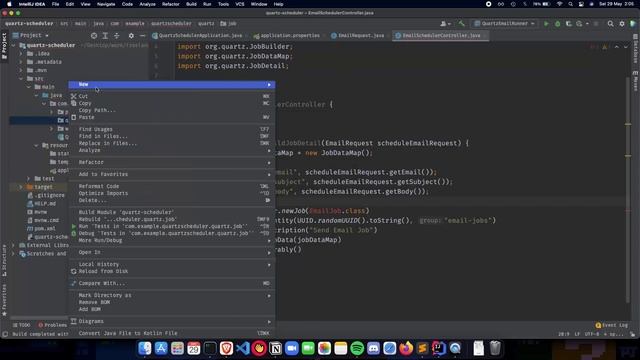The image size is (640, 360).
Task: Click Remove BOM entry
Action: [x=171, y=302]
